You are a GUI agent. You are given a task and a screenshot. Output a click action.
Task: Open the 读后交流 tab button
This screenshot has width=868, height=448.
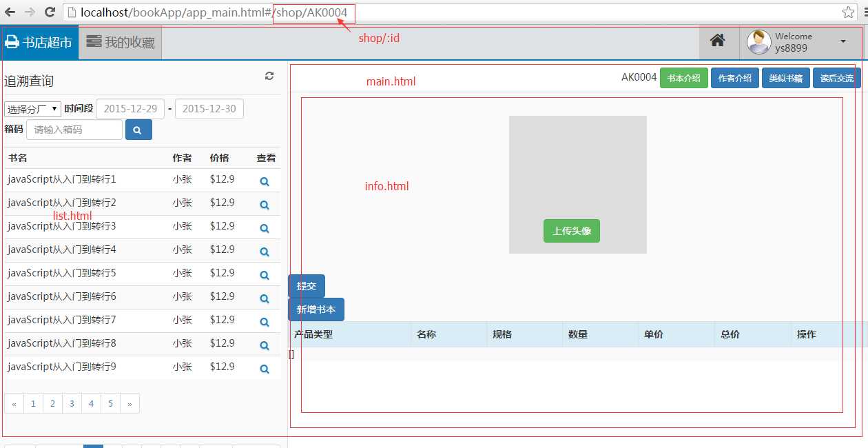[837, 78]
